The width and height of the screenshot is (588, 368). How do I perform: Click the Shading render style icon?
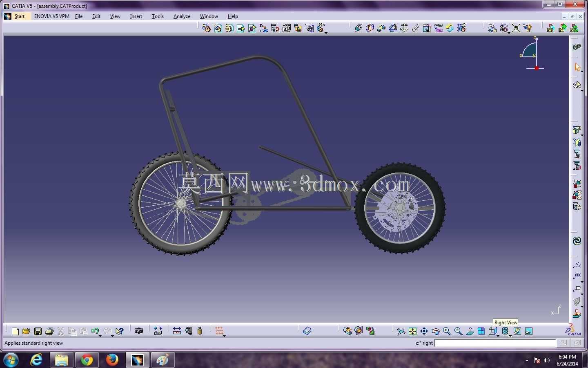point(505,331)
